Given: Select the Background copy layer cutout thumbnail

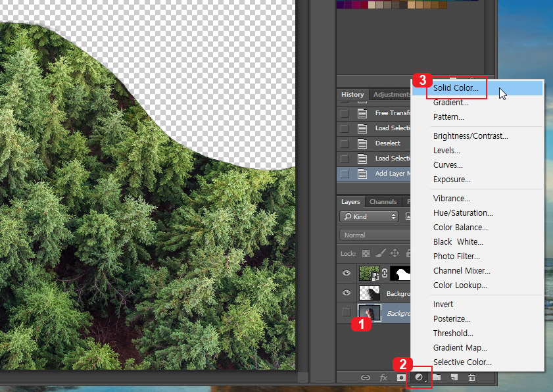Looking at the screenshot, I should (370, 293).
